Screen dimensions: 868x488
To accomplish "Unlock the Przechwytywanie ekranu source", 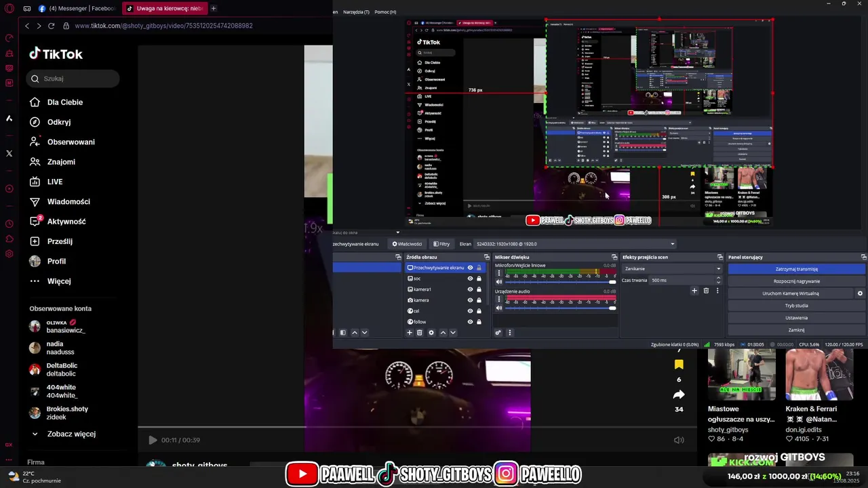I will (x=479, y=268).
